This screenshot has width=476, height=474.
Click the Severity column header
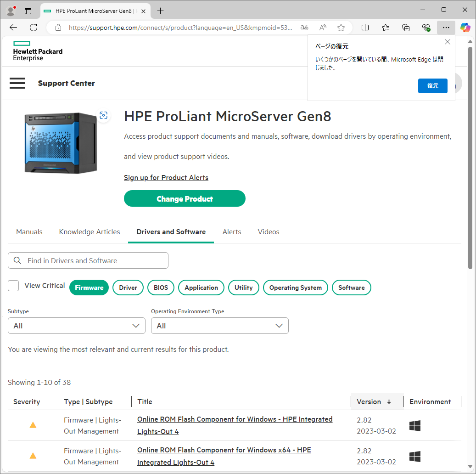point(27,402)
